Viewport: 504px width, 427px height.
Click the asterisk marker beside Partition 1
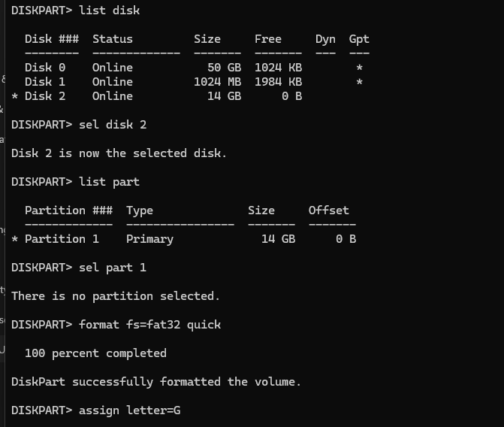pyautogui.click(x=14, y=239)
